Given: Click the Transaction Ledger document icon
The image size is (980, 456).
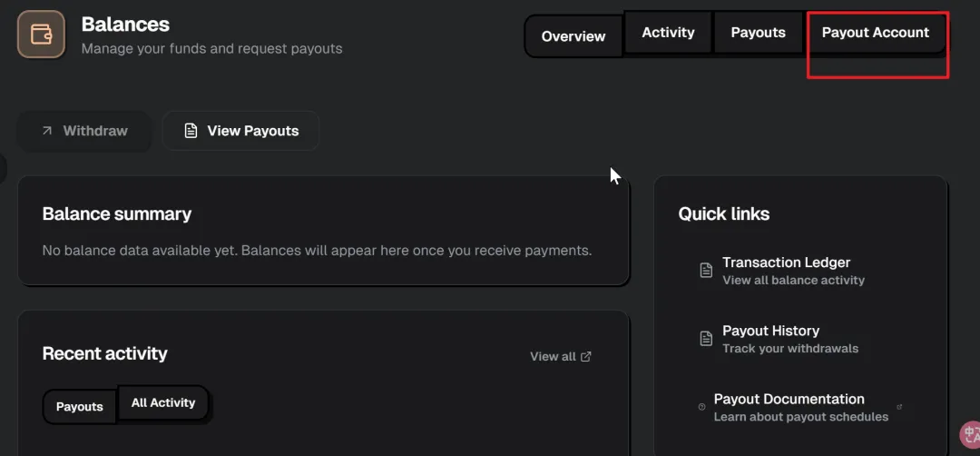Looking at the screenshot, I should click(706, 270).
